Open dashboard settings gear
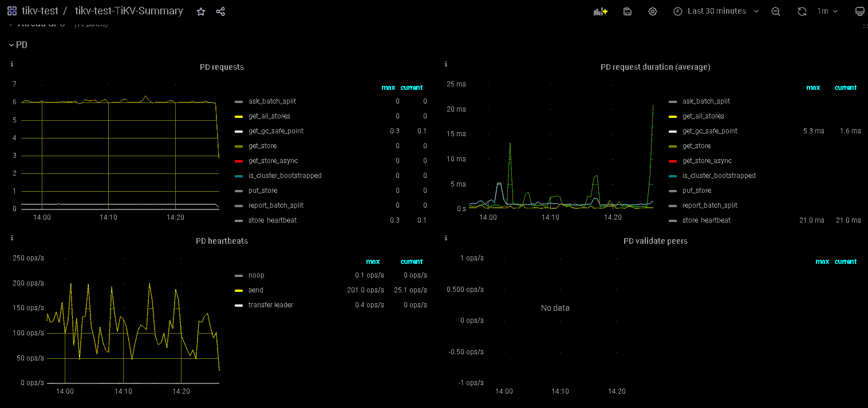This screenshot has height=408, width=868. 652,11
